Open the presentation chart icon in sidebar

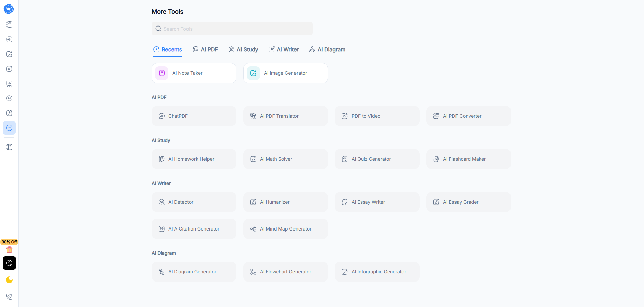(x=9, y=84)
